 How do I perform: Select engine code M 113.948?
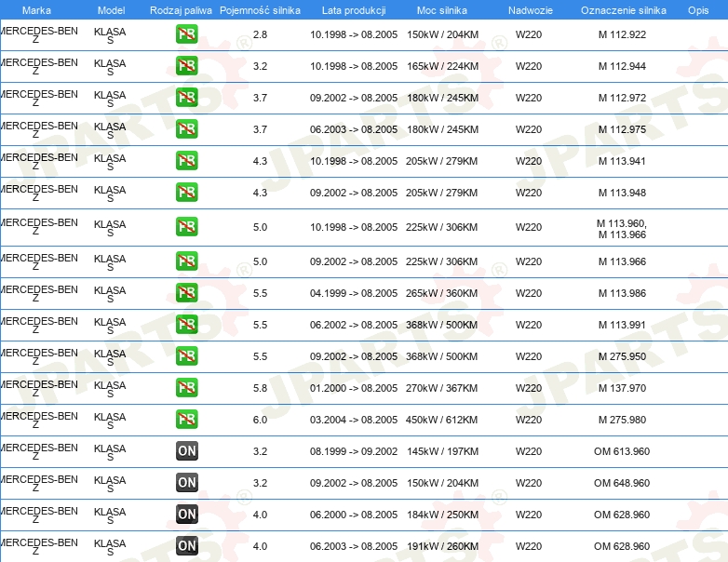tap(622, 192)
